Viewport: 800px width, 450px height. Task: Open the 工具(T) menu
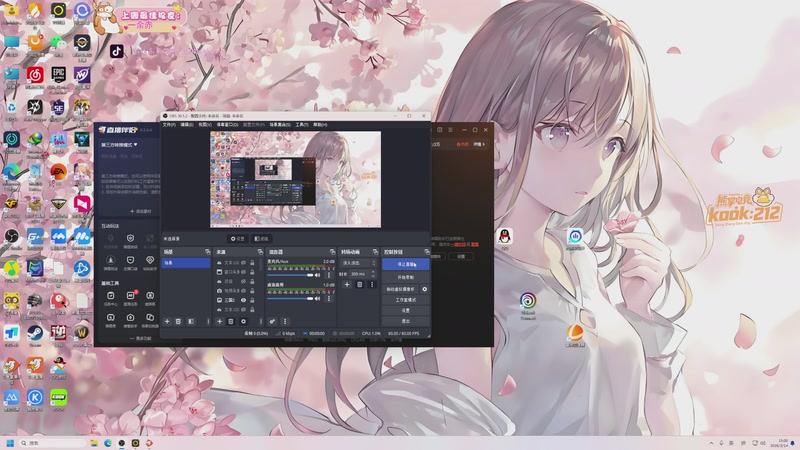[x=302, y=124]
